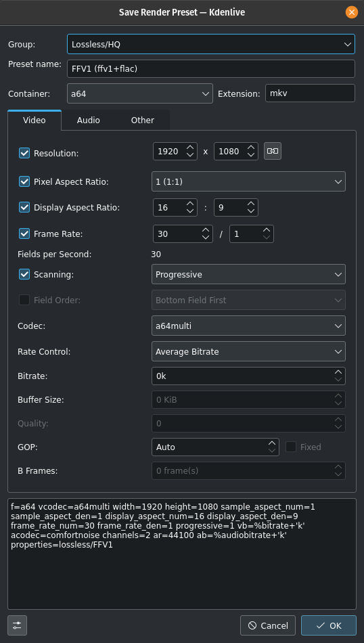Decrease the GOP value down arrow
This screenshot has width=364, height=643.
click(272, 450)
